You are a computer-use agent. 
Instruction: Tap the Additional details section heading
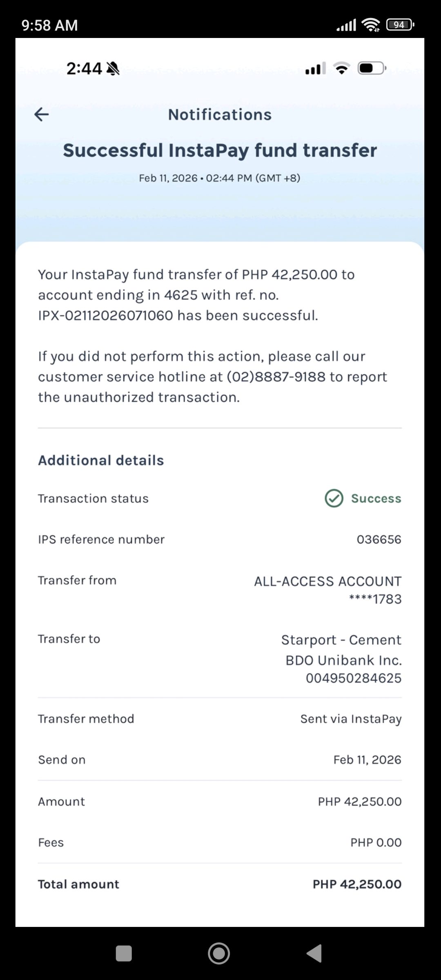click(x=101, y=460)
